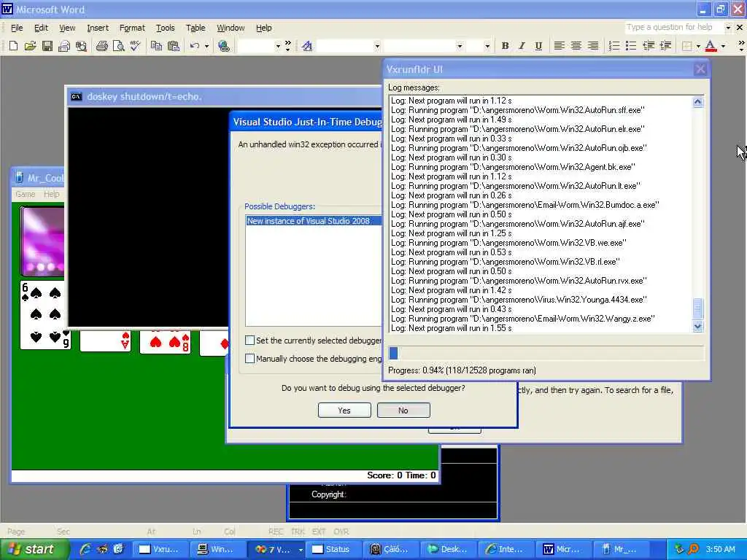
Task: Apply red font color
Action: click(711, 46)
